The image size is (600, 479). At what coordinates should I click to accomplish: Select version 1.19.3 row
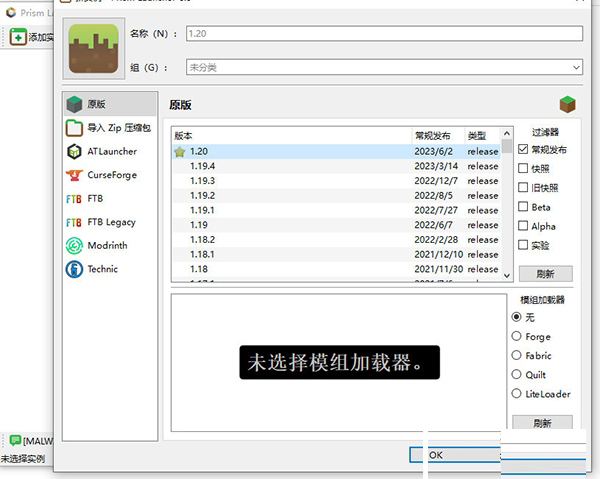(x=336, y=181)
